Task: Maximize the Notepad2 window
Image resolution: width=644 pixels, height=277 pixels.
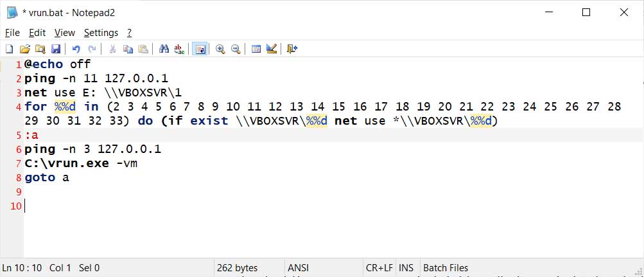Action: pyautogui.click(x=586, y=12)
